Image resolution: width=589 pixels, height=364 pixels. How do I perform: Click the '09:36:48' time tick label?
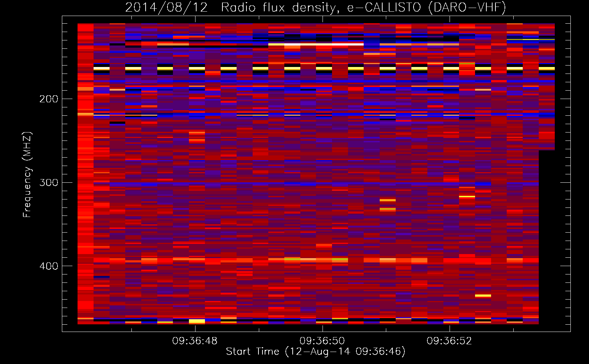(195, 341)
